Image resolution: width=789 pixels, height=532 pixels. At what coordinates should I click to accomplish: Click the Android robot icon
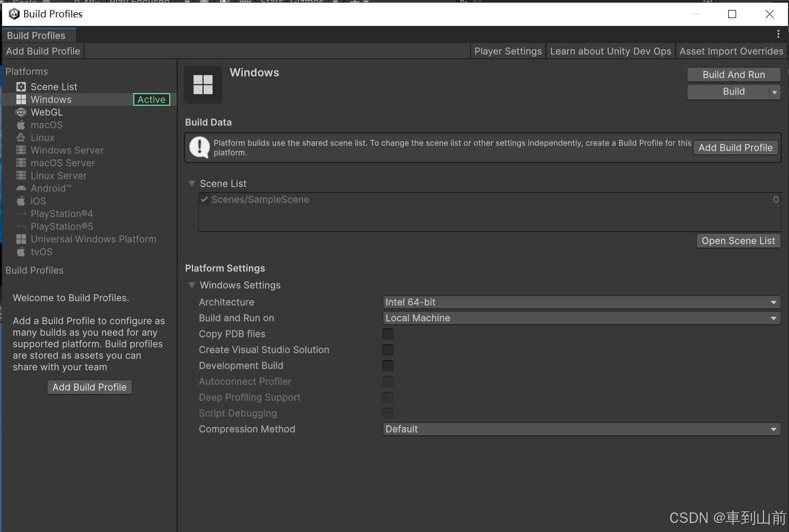tap(21, 188)
